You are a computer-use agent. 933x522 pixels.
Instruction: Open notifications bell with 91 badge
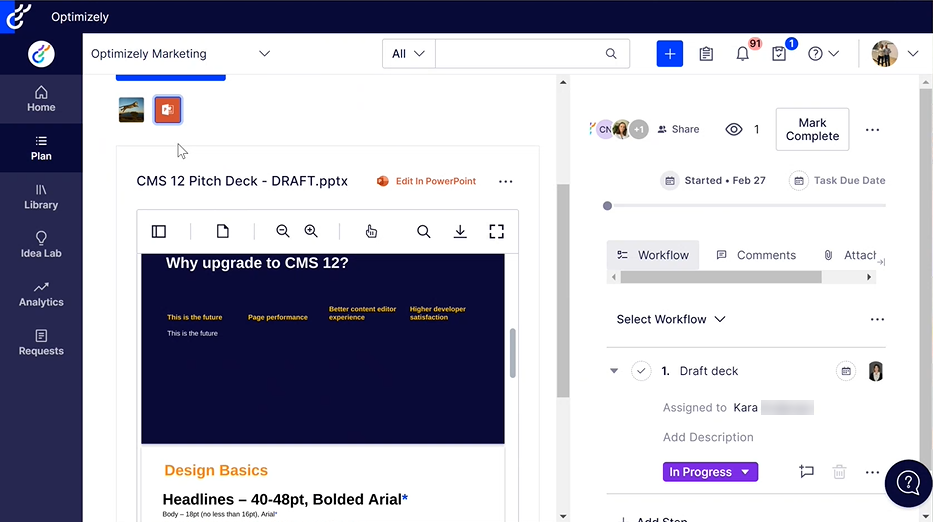click(743, 54)
